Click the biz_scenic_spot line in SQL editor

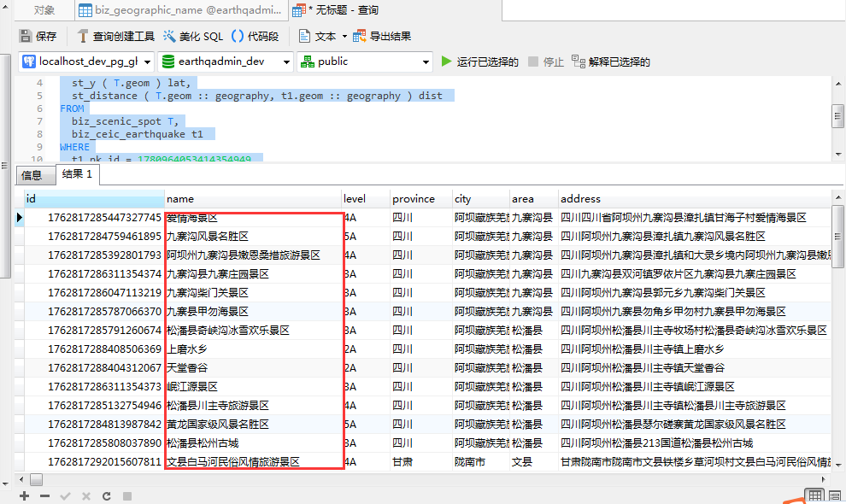coord(125,121)
